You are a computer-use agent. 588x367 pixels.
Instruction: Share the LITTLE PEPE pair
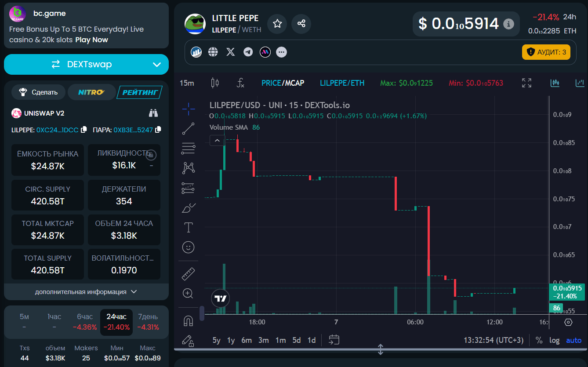[x=301, y=23]
